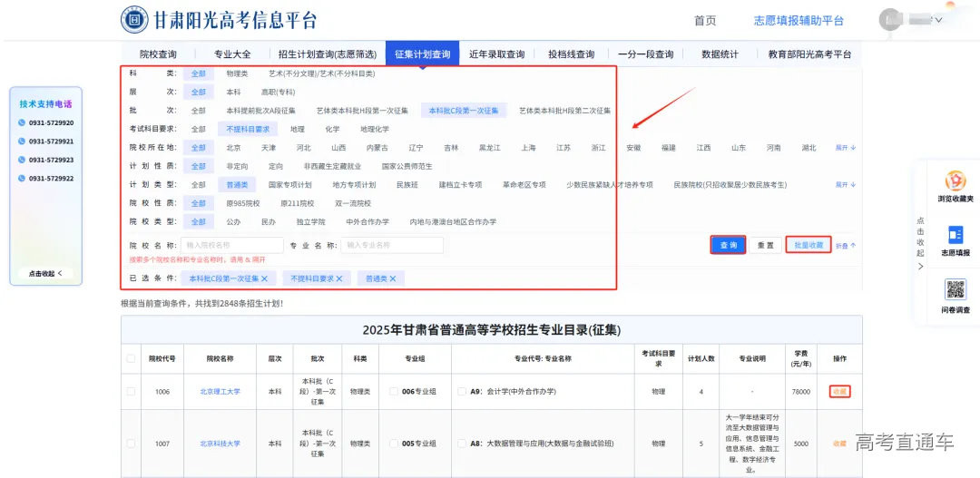Click the phone icon beside 0931-5729920
Viewport: 980px width, 478px height.
click(x=23, y=123)
